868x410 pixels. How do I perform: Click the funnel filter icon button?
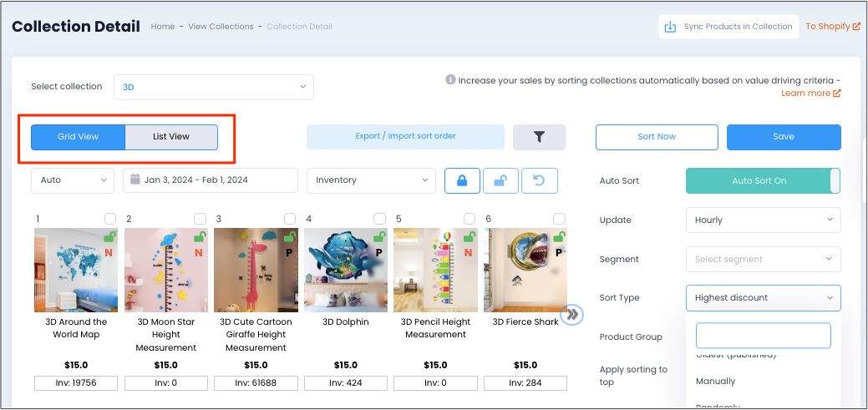coord(539,137)
